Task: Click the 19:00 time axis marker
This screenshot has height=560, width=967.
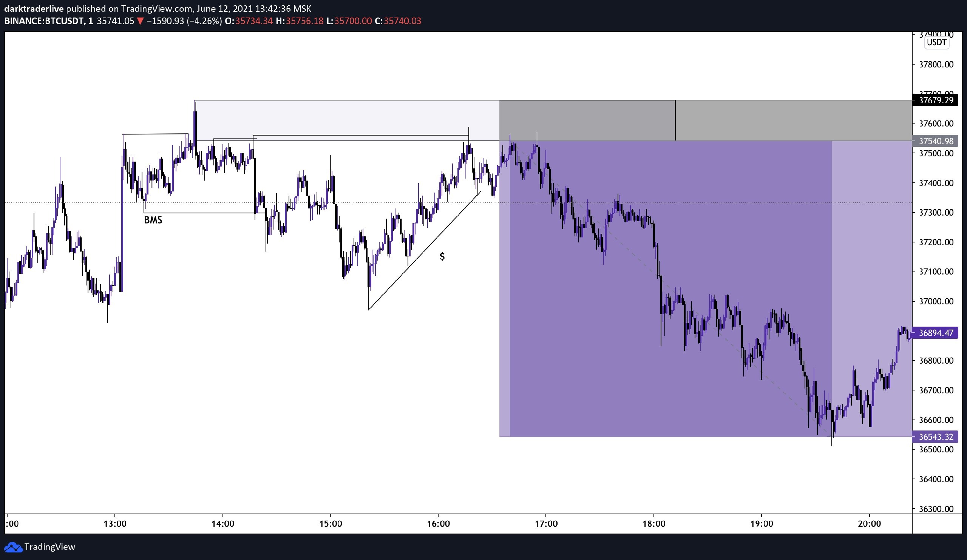Action: (761, 524)
